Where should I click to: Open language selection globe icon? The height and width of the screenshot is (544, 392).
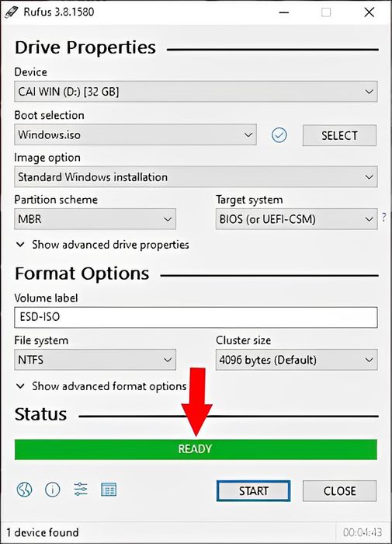click(24, 490)
